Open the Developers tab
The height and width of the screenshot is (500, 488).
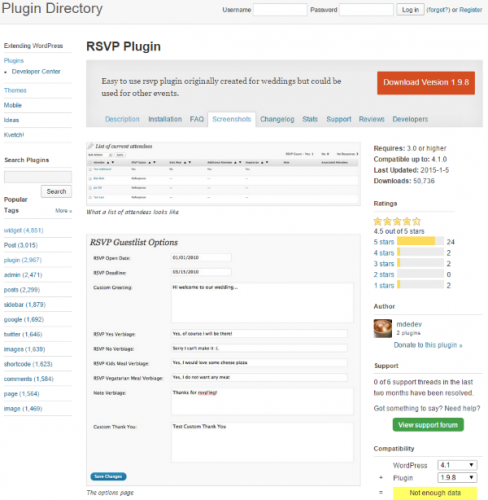tap(410, 119)
